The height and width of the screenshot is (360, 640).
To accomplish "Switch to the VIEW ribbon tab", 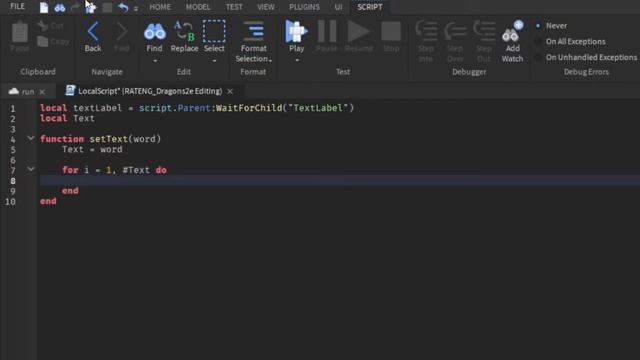I will (x=266, y=7).
